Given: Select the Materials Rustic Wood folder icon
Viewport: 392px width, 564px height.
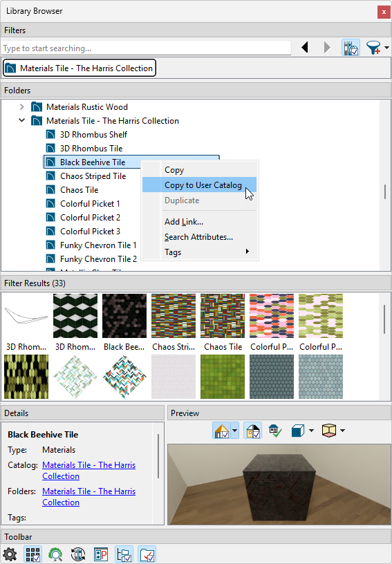Looking at the screenshot, I should click(x=37, y=107).
